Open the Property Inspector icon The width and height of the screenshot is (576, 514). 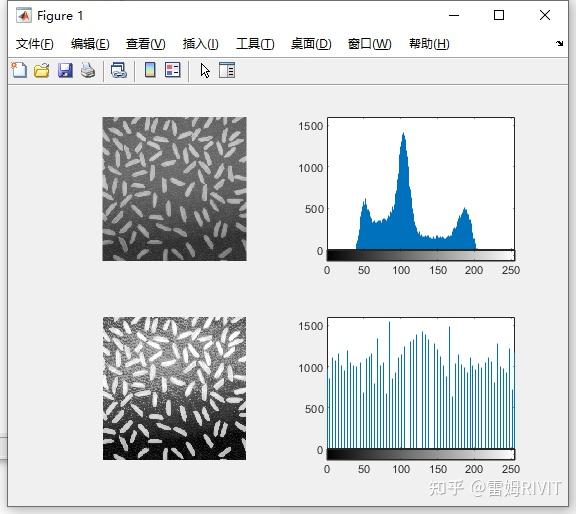pyautogui.click(x=227, y=70)
